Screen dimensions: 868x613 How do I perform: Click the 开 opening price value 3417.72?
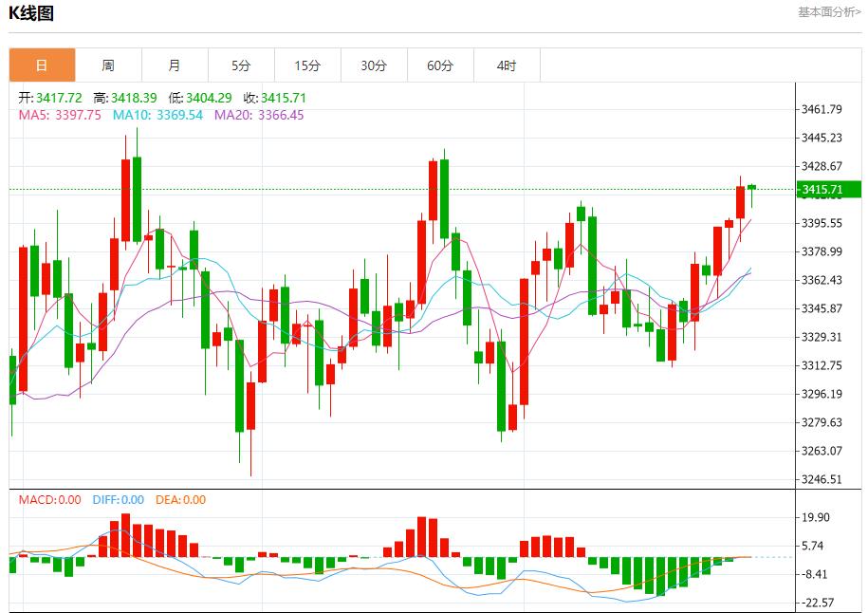click(50, 97)
